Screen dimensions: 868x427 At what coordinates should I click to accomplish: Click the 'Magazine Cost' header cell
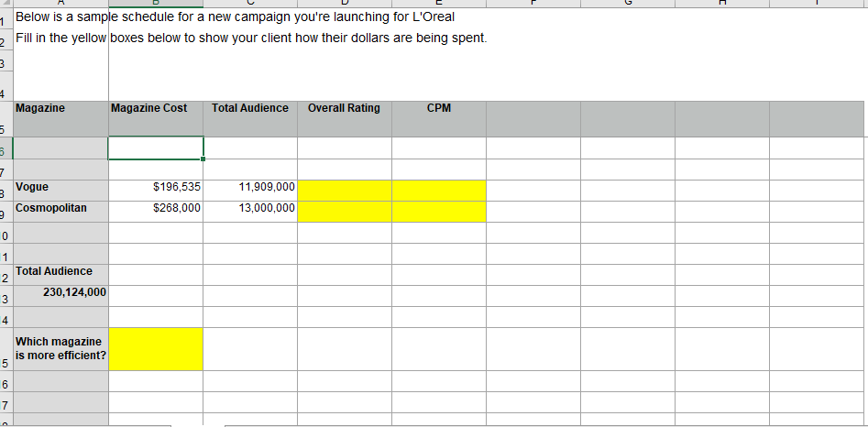(x=156, y=118)
